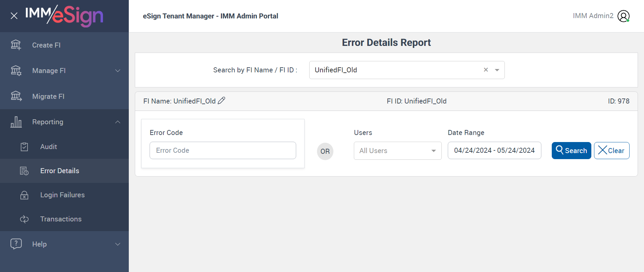Click into the Error Code input field
Viewport: 644px width, 272px height.
[223, 150]
